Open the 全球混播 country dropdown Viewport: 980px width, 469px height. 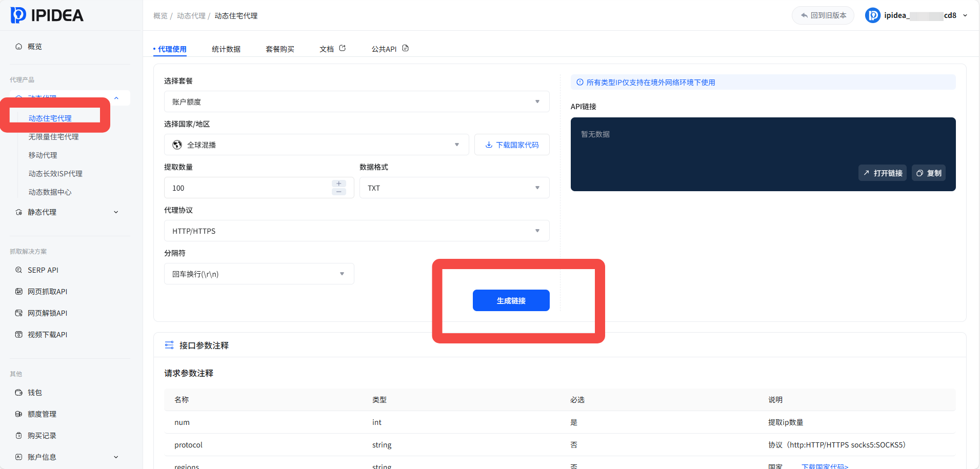coord(316,145)
